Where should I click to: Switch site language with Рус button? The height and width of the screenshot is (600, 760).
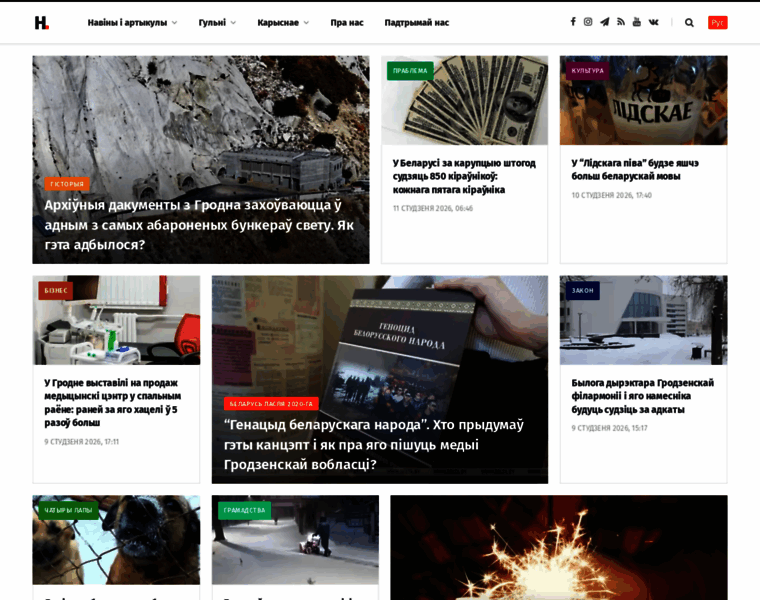(x=717, y=22)
